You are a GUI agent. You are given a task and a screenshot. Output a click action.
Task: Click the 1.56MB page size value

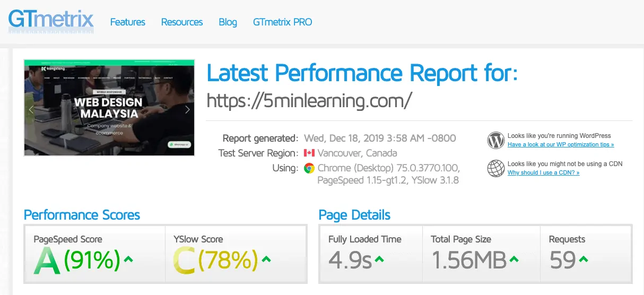tap(470, 260)
